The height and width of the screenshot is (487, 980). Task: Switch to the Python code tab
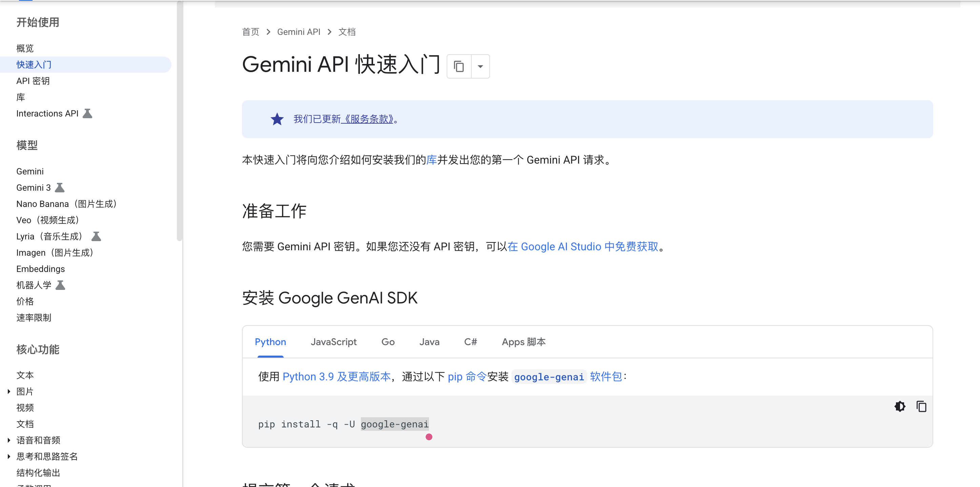pyautogui.click(x=270, y=342)
